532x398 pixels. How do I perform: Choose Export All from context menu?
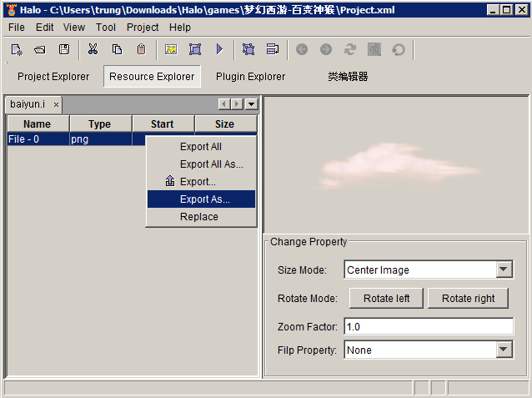[201, 147]
